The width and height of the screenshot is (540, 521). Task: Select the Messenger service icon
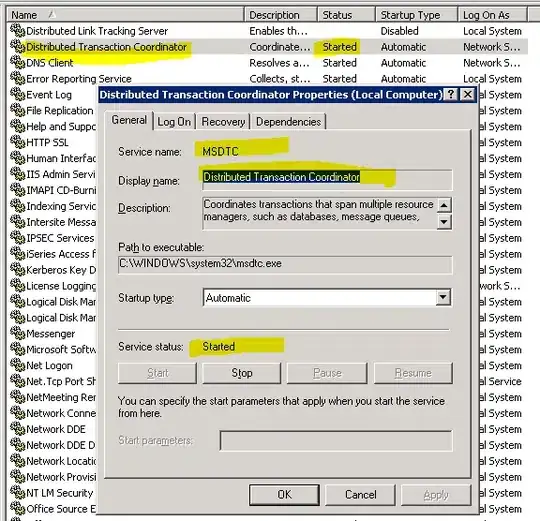(18, 333)
